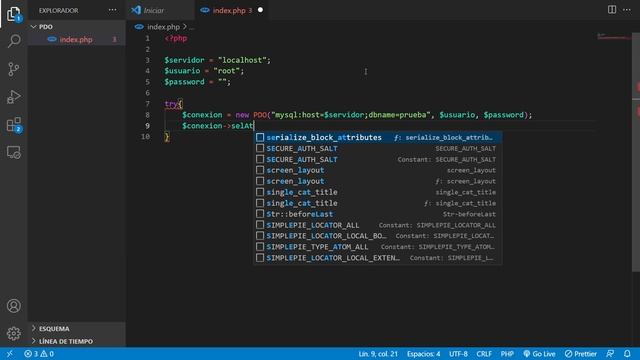This screenshot has height=360, width=640.
Task: Click "root" string on line 4
Action: [x=227, y=71]
